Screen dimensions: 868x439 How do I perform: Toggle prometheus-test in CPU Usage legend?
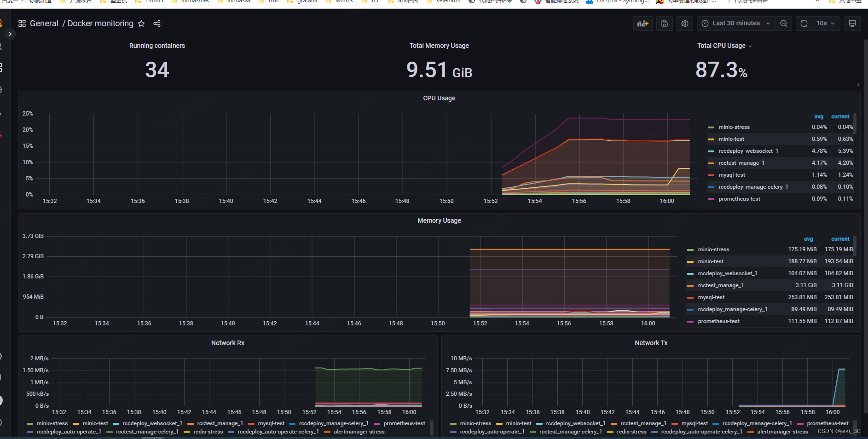coord(739,199)
